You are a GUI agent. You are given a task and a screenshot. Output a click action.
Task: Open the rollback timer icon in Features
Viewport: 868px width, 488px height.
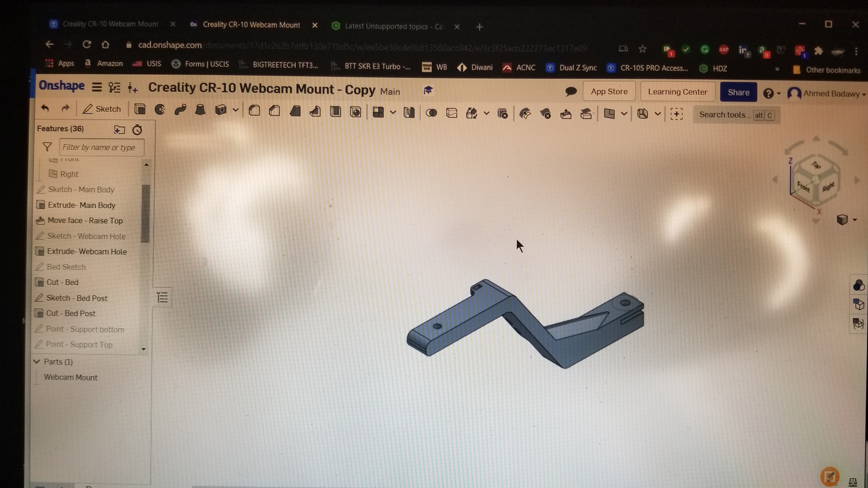point(137,130)
